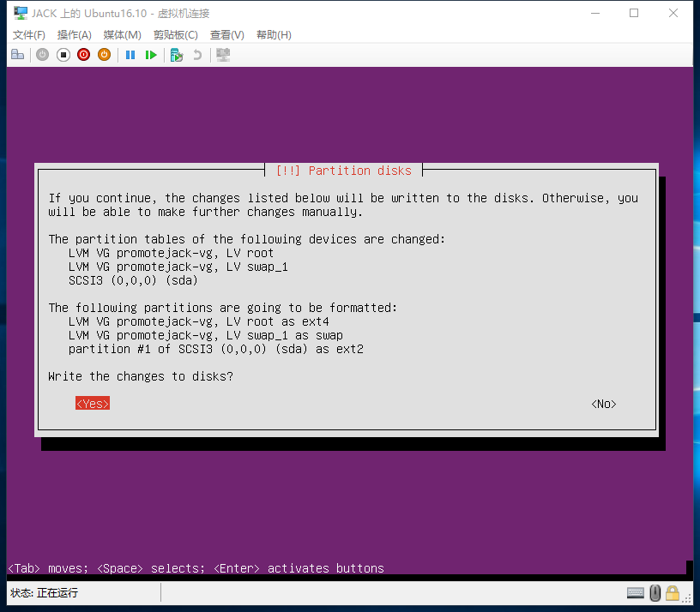Reset the VM with green play icon

[151, 55]
